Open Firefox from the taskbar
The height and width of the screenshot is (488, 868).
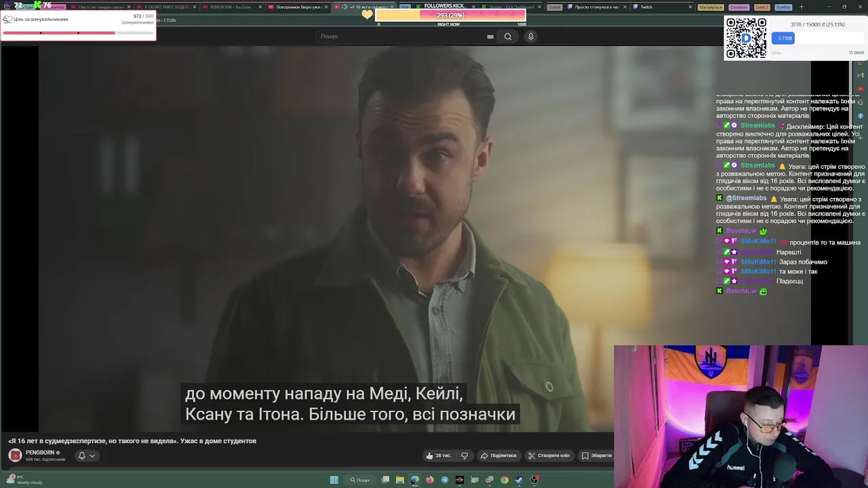point(430,480)
